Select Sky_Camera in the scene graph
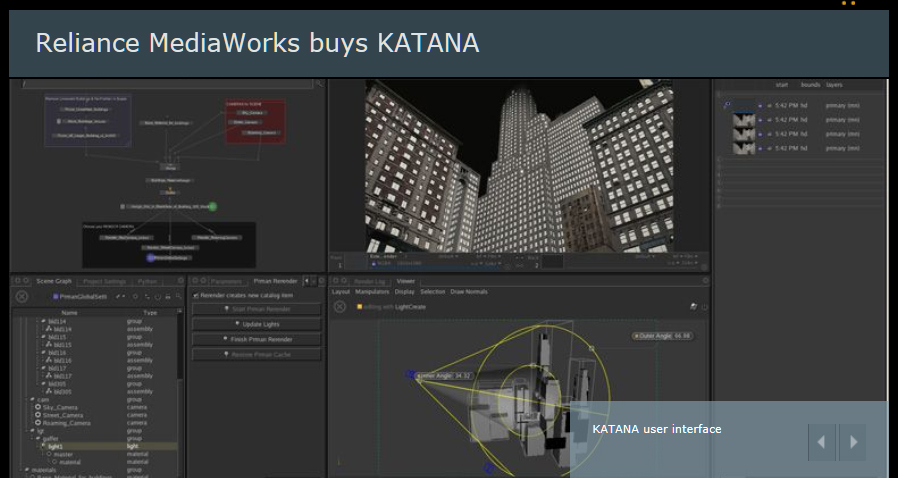898x478 pixels. (x=60, y=408)
